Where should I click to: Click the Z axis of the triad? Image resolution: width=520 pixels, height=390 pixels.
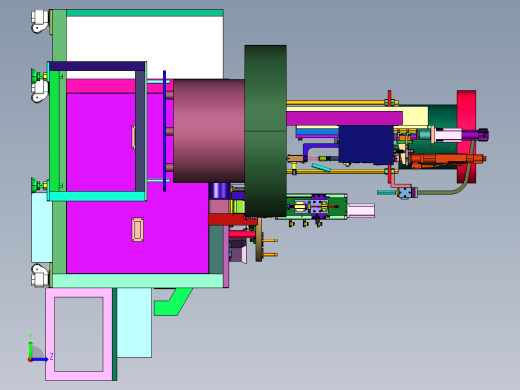pyautogui.click(x=41, y=359)
